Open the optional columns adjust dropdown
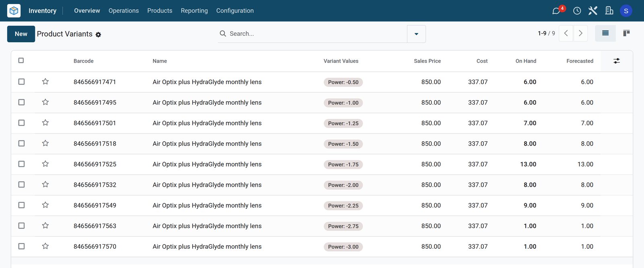 tap(617, 61)
